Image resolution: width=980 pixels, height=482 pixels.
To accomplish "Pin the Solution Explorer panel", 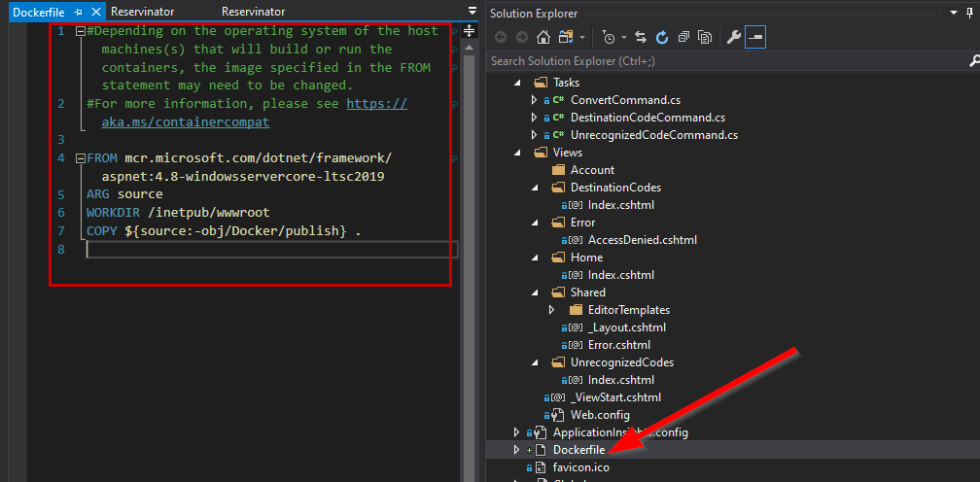I will click(970, 13).
